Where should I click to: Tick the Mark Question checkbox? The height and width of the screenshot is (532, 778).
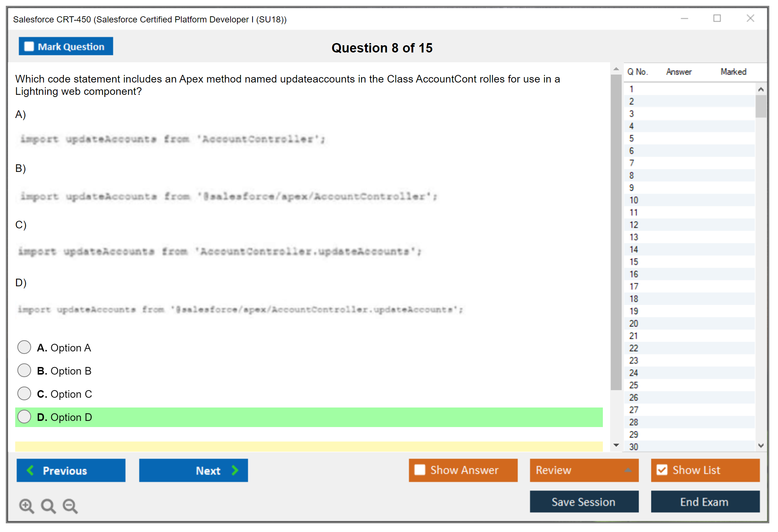[x=29, y=47]
